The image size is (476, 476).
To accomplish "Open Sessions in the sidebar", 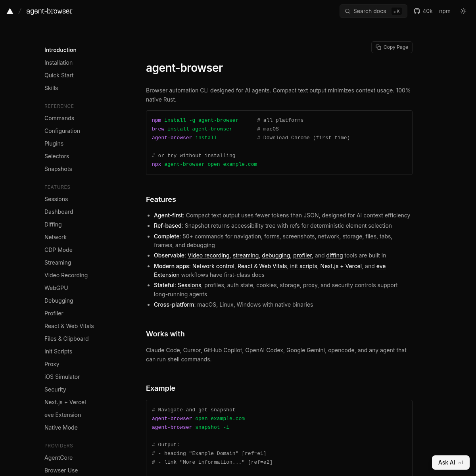I will pyautogui.click(x=56, y=199).
